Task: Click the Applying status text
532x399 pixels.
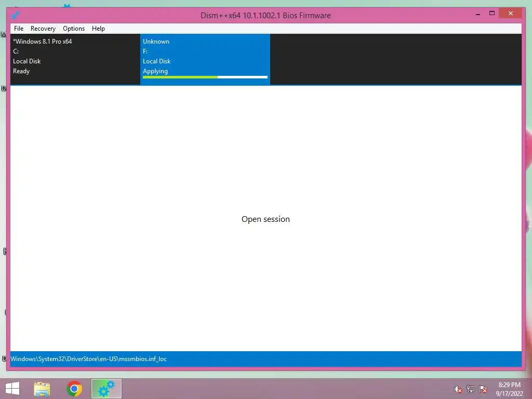Action: [x=155, y=71]
